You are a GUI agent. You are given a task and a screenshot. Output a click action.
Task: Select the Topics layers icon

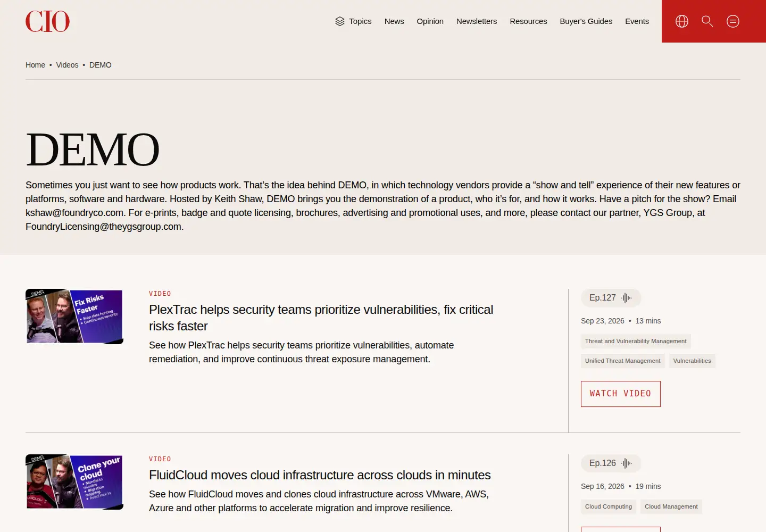(340, 21)
